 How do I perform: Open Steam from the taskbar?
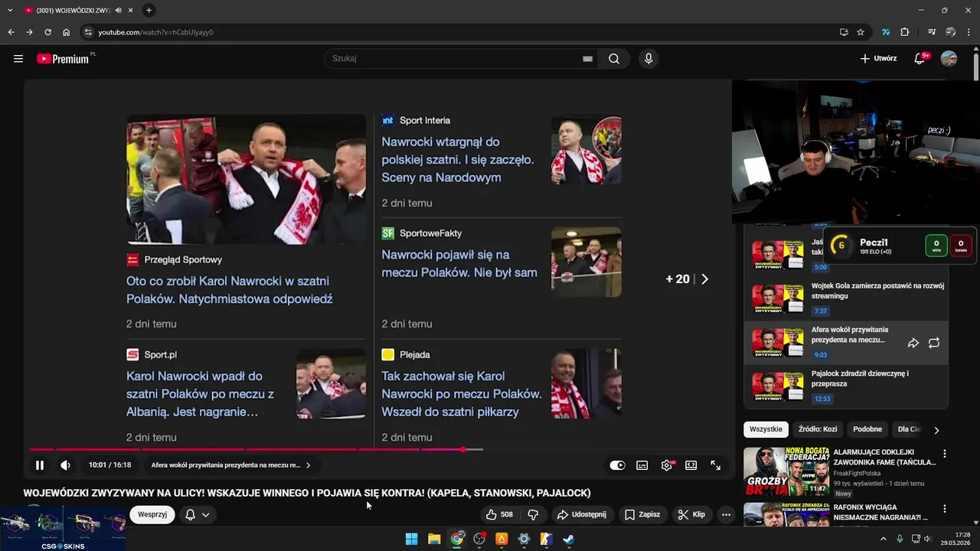click(569, 539)
